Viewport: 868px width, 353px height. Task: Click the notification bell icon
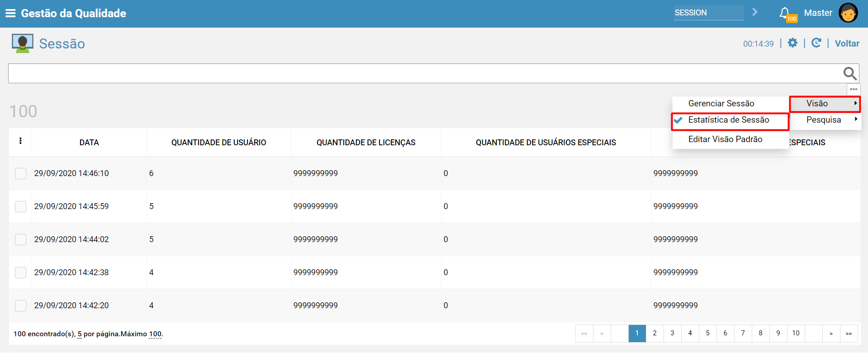coord(785,13)
